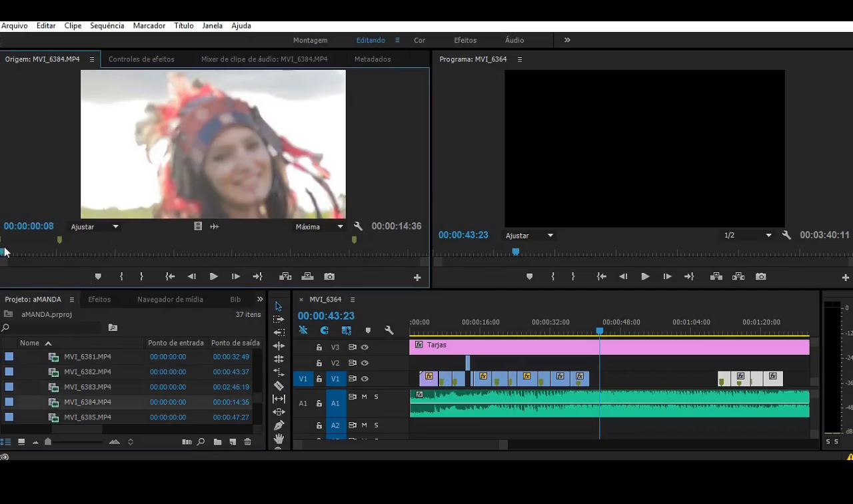
Task: Expand workspace overflow chevrons
Action: click(567, 40)
